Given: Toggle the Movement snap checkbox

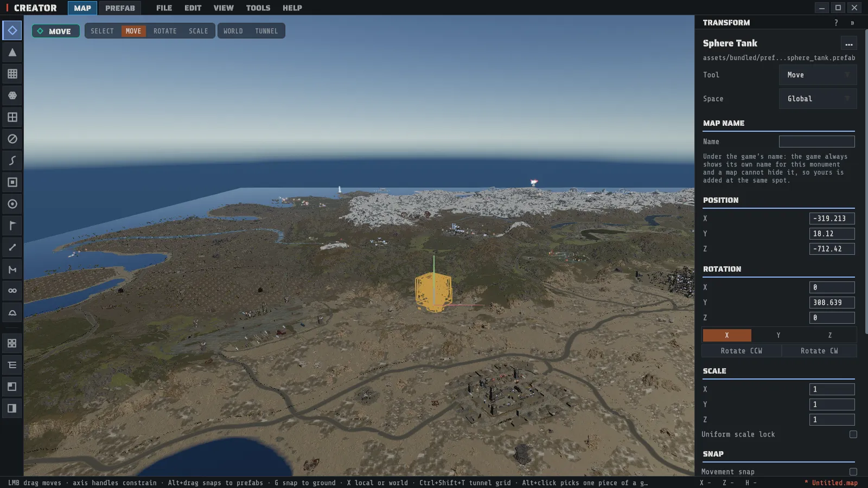Looking at the screenshot, I should pos(853,472).
